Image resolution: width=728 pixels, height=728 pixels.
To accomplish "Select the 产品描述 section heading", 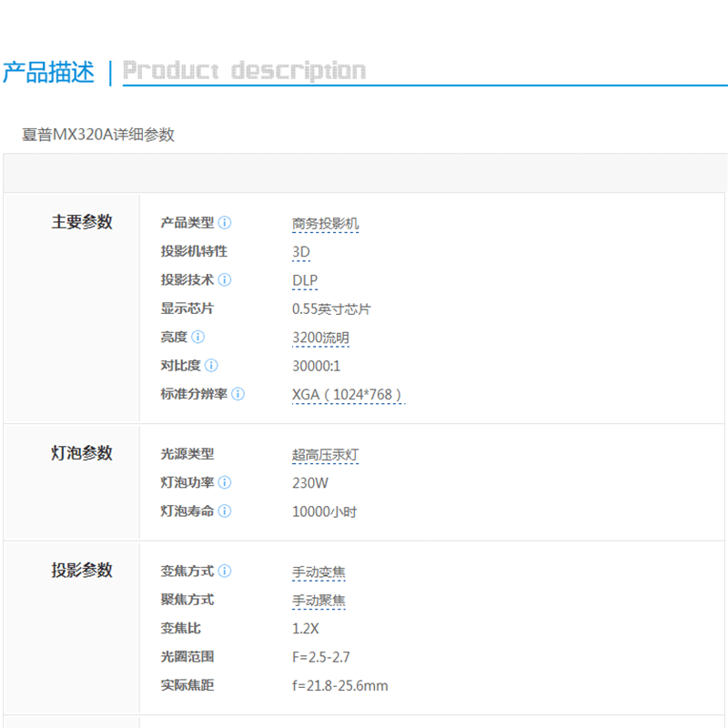I will tap(48, 72).
